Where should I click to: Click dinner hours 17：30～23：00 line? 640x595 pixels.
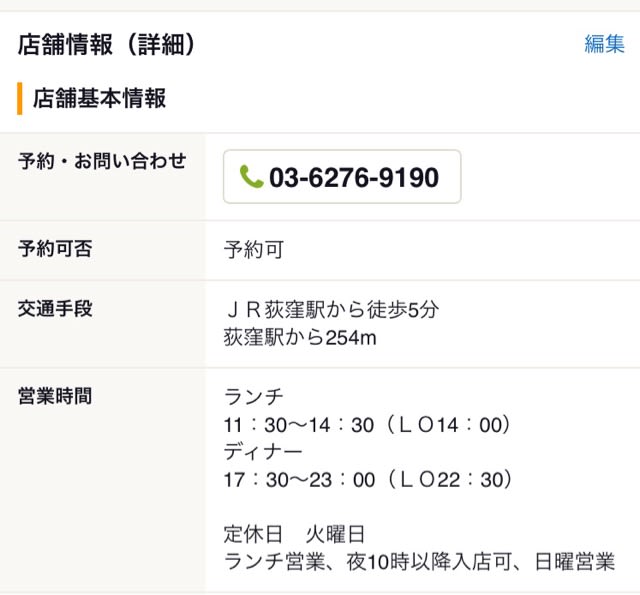point(368,480)
